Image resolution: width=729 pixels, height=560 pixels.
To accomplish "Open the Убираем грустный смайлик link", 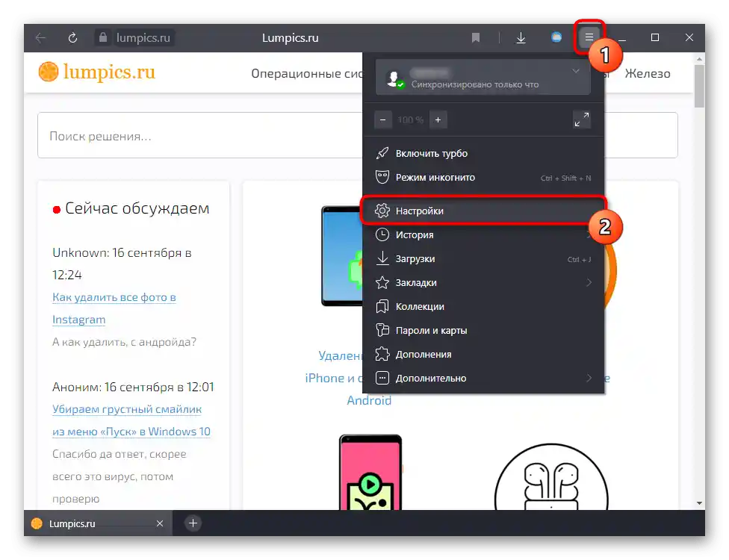I will click(x=131, y=420).
